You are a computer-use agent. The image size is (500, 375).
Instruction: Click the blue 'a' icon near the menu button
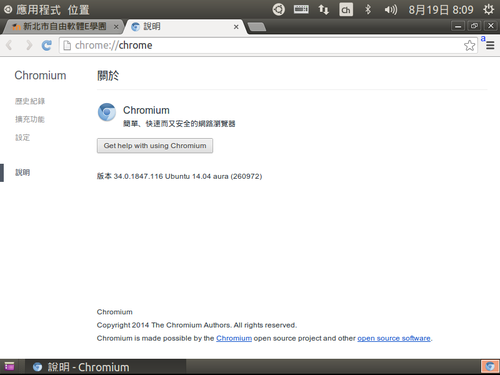pyautogui.click(x=483, y=39)
